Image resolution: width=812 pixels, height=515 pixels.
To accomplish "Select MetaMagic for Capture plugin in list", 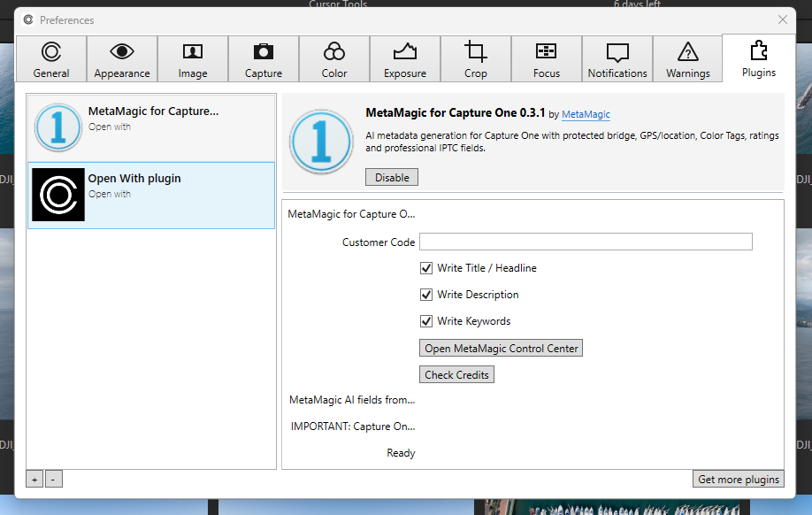I will (151, 128).
